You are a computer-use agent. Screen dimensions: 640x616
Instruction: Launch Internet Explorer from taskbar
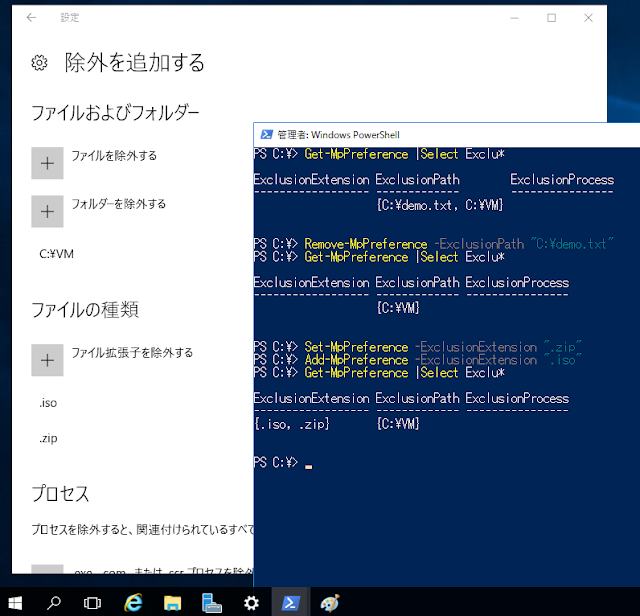(x=133, y=603)
